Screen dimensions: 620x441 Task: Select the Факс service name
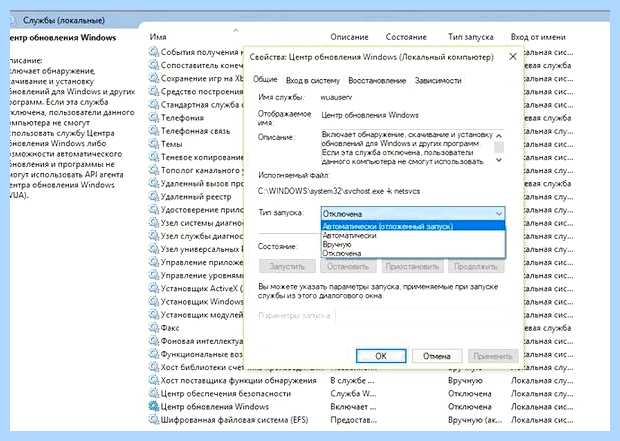170,328
